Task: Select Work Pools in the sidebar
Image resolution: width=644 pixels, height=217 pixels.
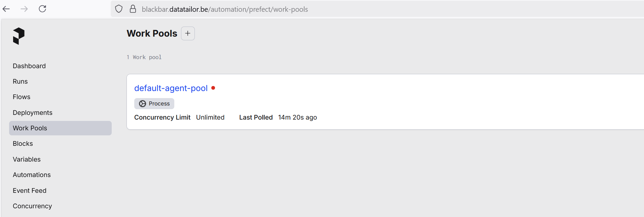Action: [x=30, y=128]
